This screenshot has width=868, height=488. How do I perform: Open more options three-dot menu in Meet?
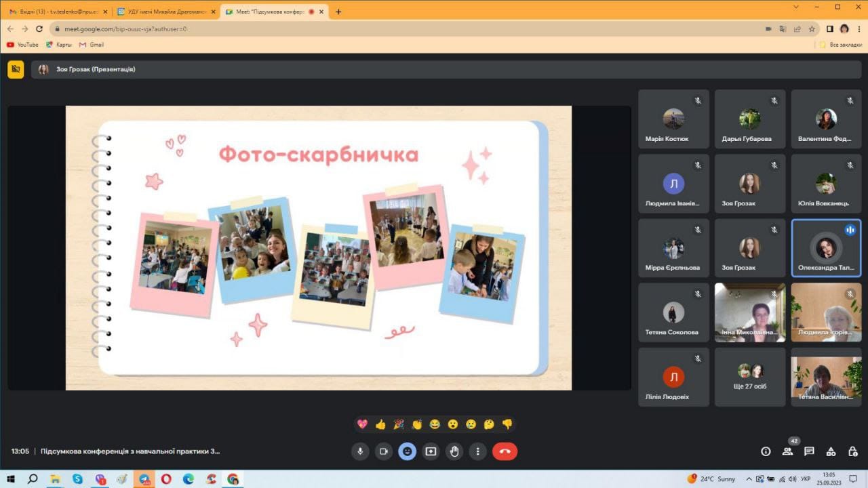tap(478, 451)
